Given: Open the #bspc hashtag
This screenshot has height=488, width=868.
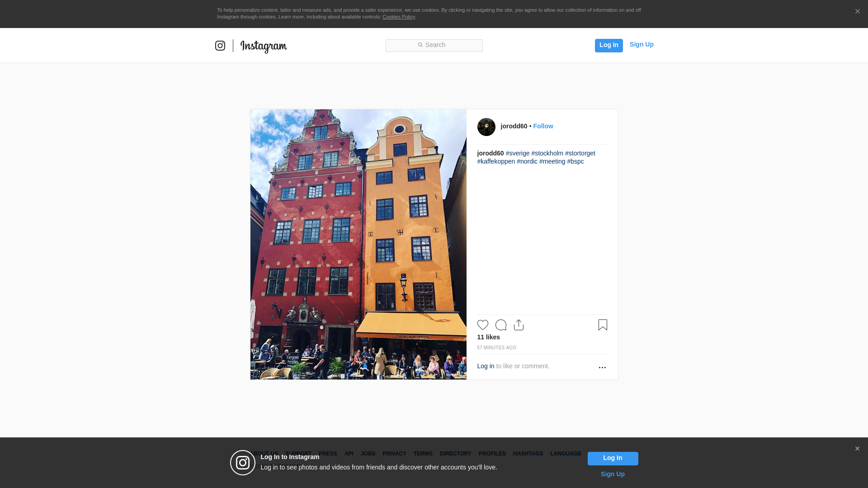Looking at the screenshot, I should point(576,161).
